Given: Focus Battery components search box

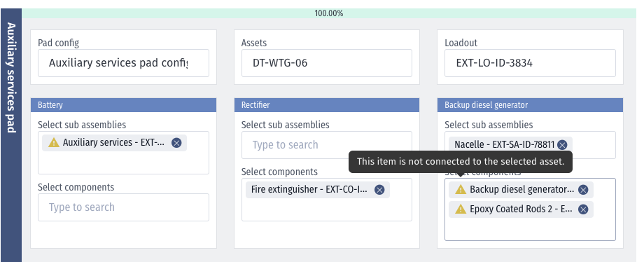Looking at the screenshot, I should click(123, 207).
